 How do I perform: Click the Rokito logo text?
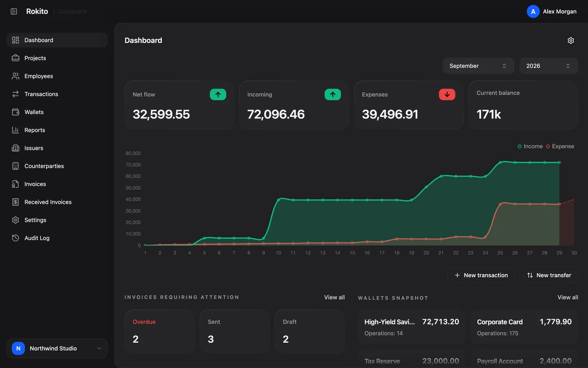(x=37, y=11)
